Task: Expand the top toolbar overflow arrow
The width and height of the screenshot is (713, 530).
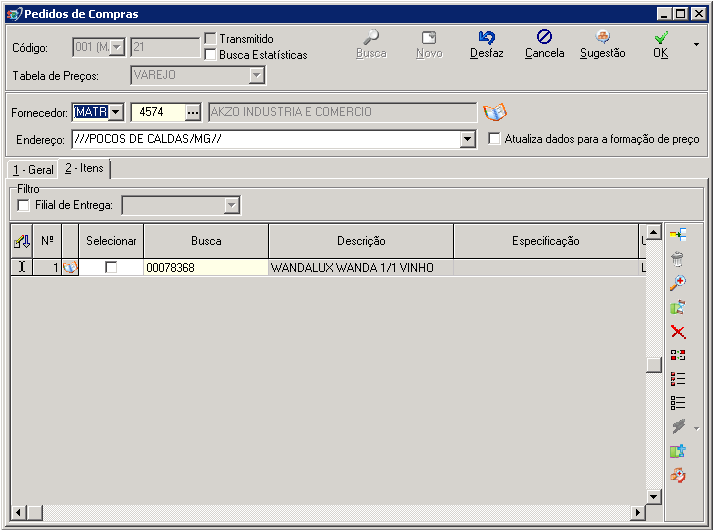Action: (696, 45)
